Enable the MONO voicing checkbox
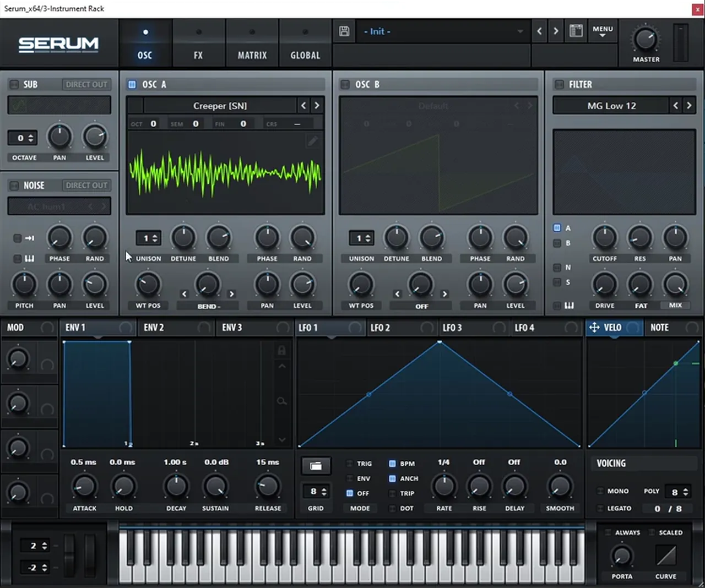The image size is (705, 588). pos(600,491)
